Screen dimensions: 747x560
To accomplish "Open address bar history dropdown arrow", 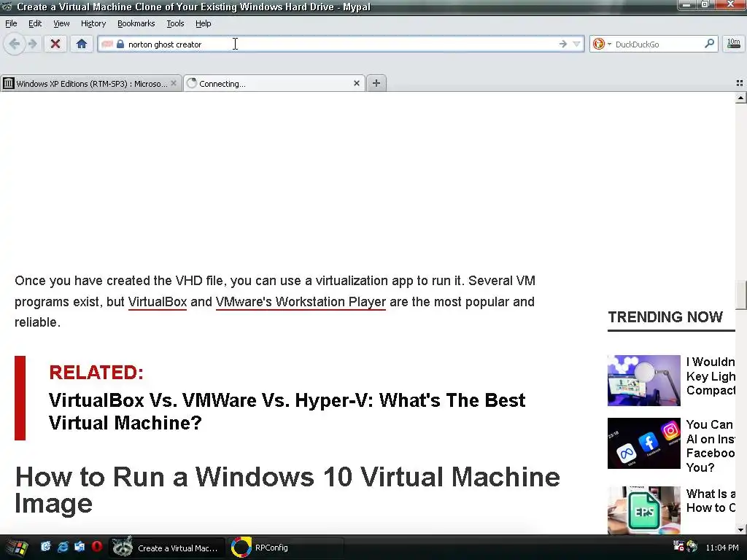I will (x=576, y=44).
